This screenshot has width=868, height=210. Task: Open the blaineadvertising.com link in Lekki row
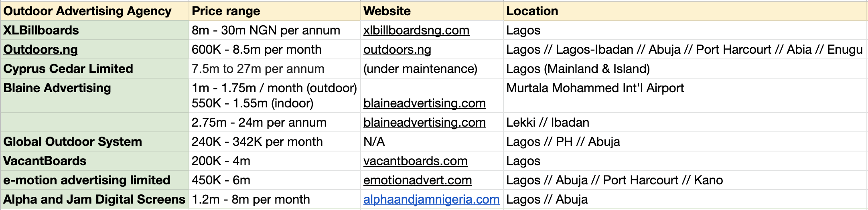click(424, 123)
